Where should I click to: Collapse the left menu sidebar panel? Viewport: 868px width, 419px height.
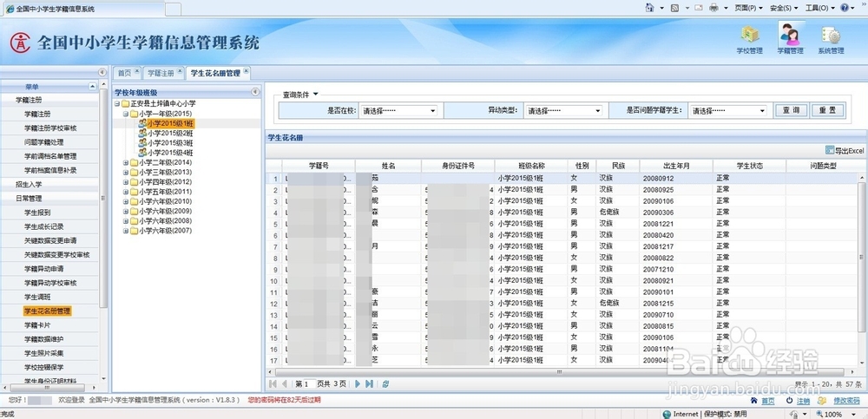tap(102, 73)
